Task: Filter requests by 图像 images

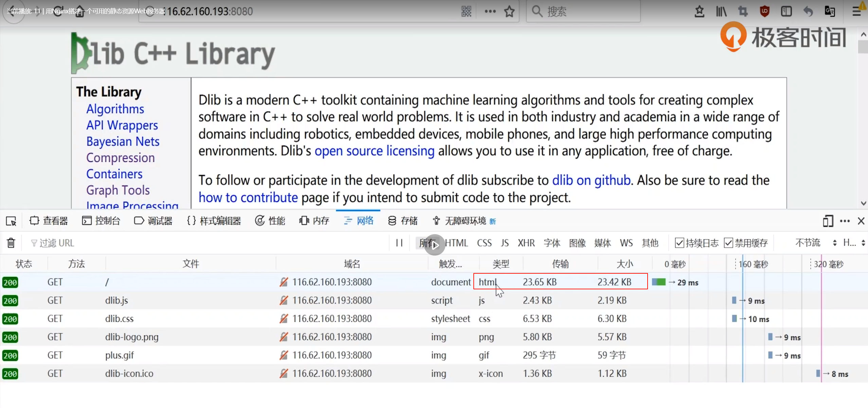Action: pyautogui.click(x=577, y=243)
